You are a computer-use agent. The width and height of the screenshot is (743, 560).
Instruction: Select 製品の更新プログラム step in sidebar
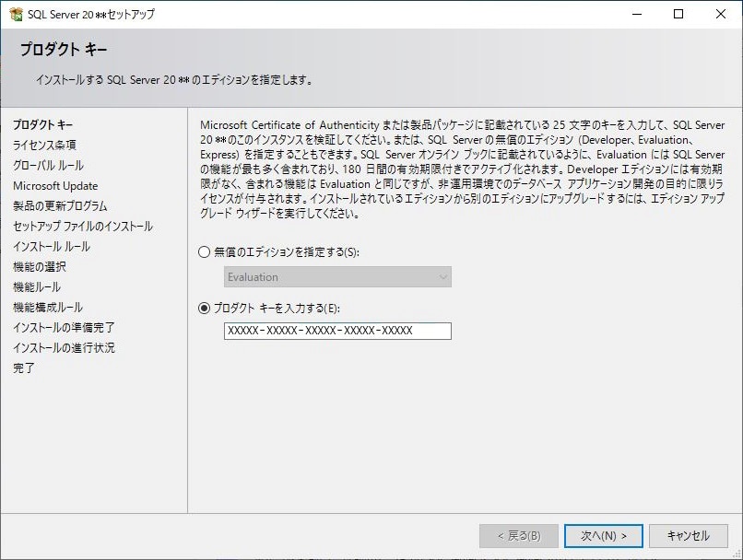coord(60,206)
